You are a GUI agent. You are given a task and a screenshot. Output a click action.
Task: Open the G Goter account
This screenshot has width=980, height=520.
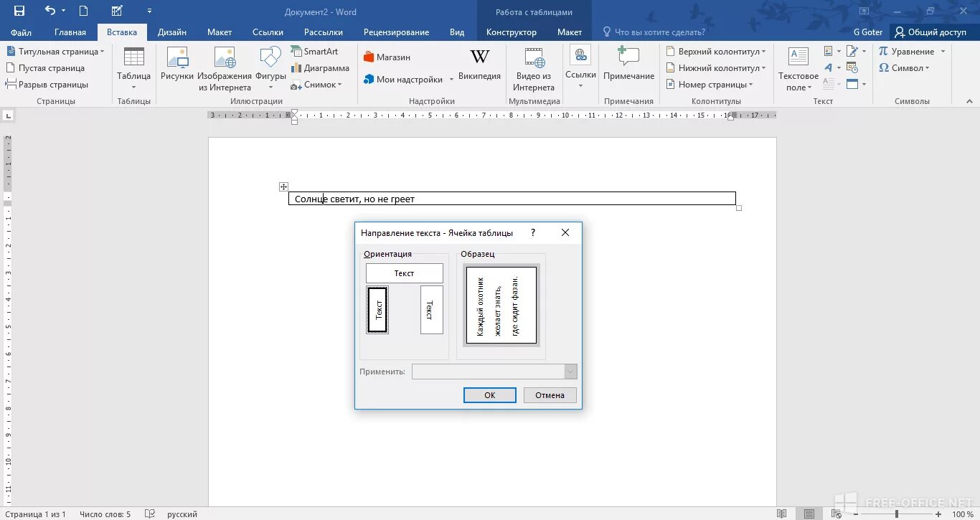868,32
